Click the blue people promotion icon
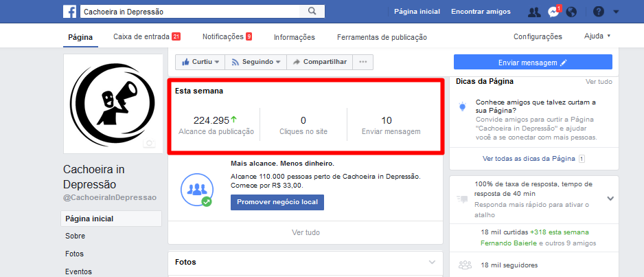The width and height of the screenshot is (644, 277). [x=198, y=190]
